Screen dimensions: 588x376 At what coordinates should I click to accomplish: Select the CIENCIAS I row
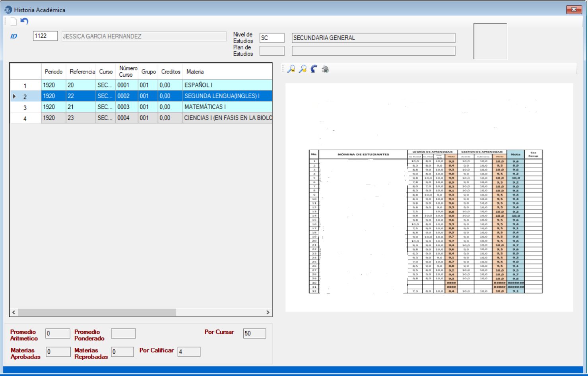point(227,118)
